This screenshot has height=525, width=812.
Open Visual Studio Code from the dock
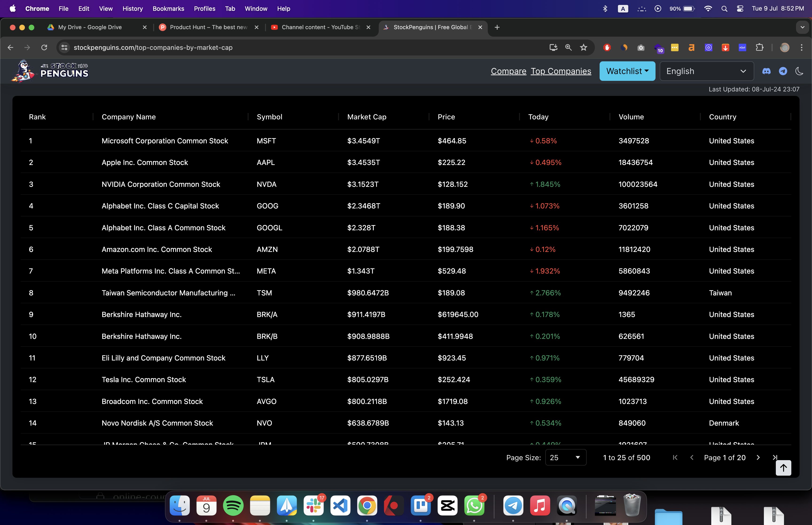pyautogui.click(x=340, y=505)
